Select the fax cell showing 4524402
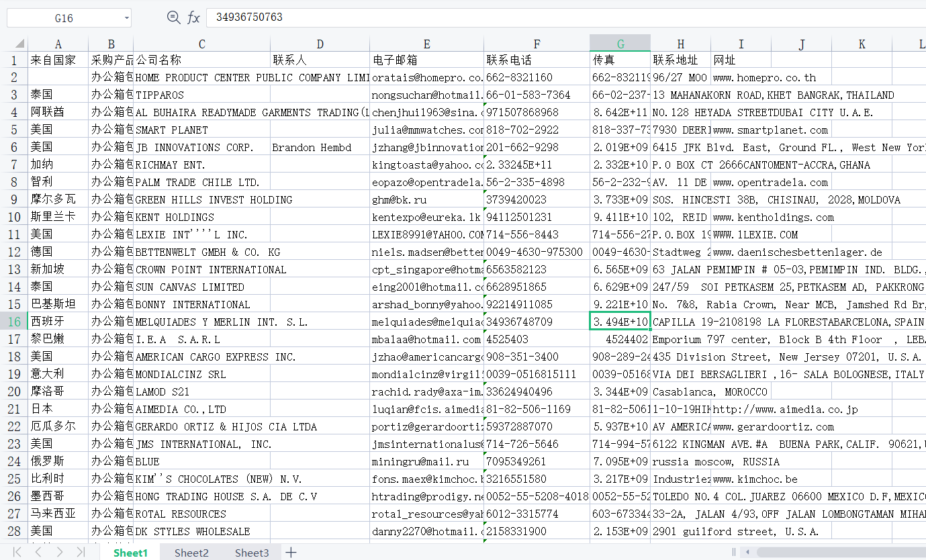 pos(620,339)
